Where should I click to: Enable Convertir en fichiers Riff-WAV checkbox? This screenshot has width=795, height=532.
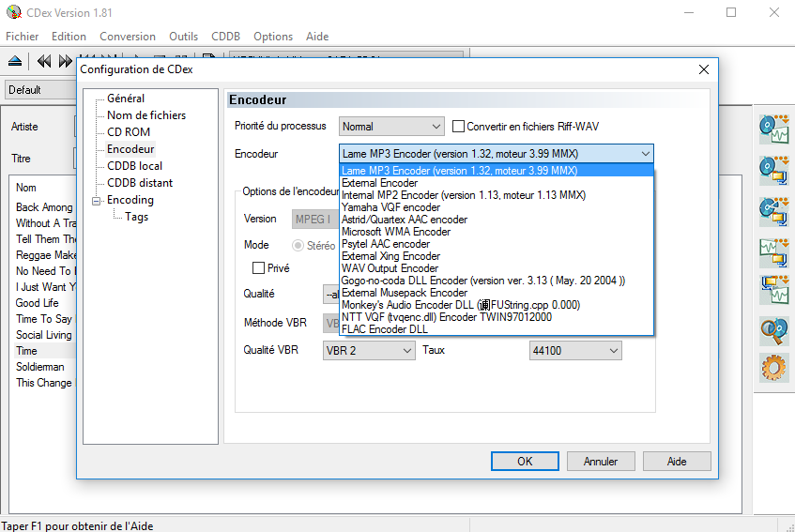(458, 126)
